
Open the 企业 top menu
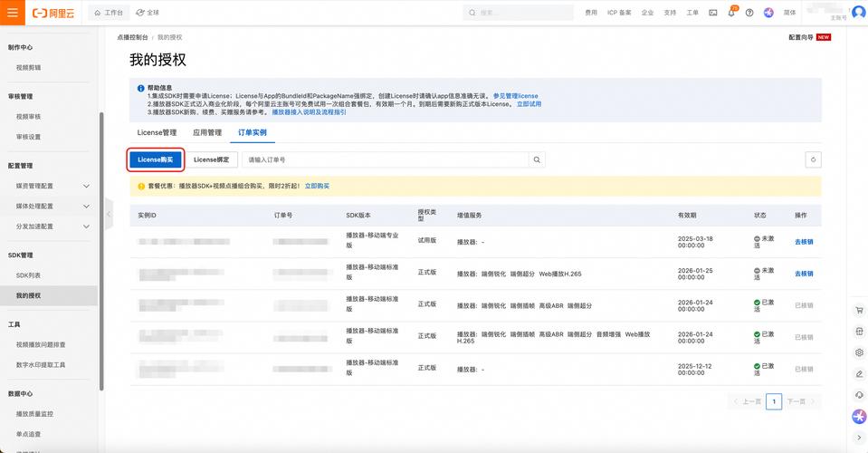pyautogui.click(x=648, y=13)
